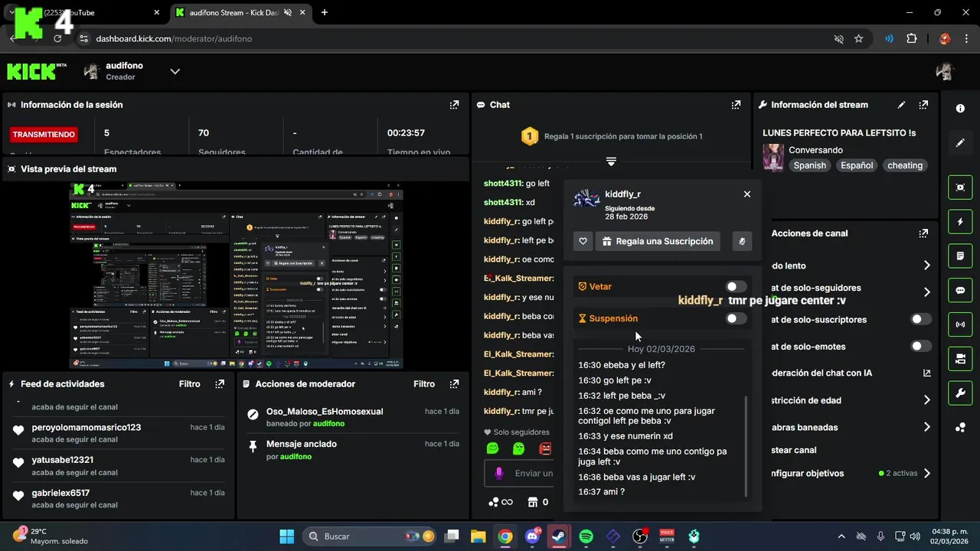Pop out the Información del stream panel
This screenshot has width=980, height=551.
(923, 105)
